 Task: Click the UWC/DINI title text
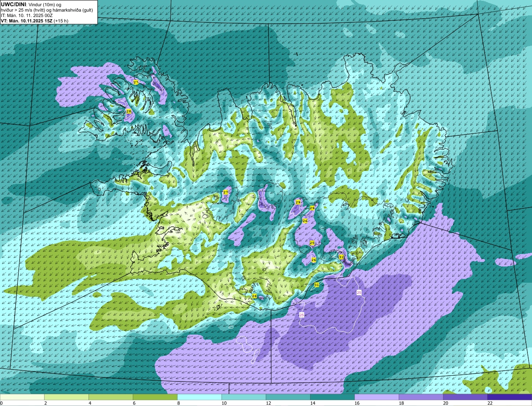click(x=13, y=4)
